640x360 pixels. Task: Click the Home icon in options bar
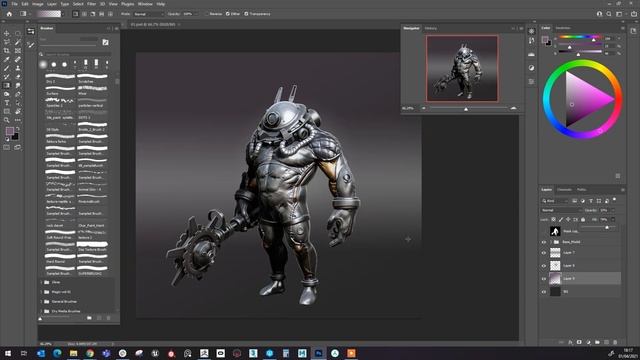click(9, 14)
